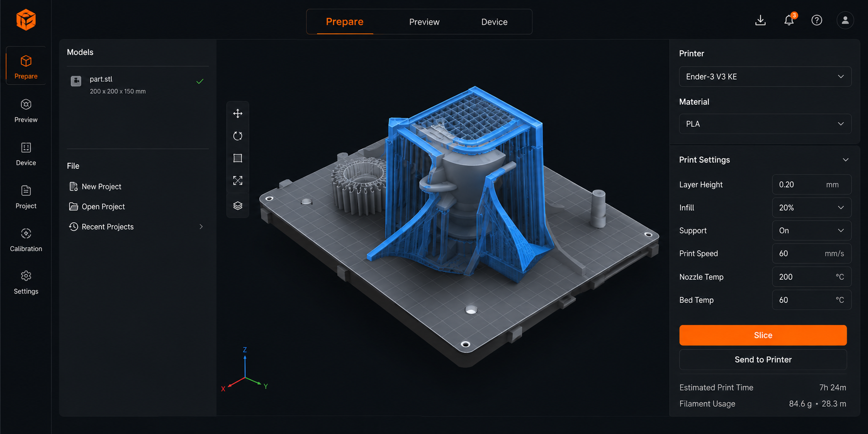Open the Infill dropdown showing 20%

[x=811, y=207]
